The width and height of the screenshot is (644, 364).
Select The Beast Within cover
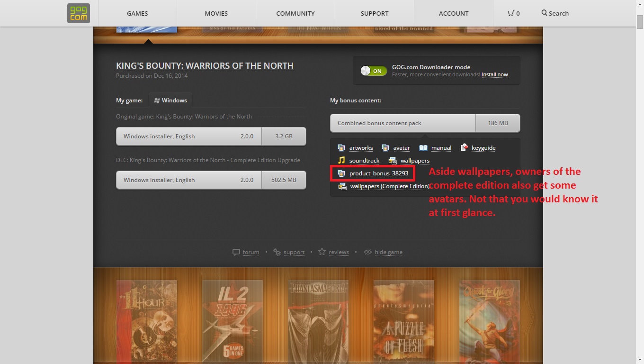click(x=318, y=29)
